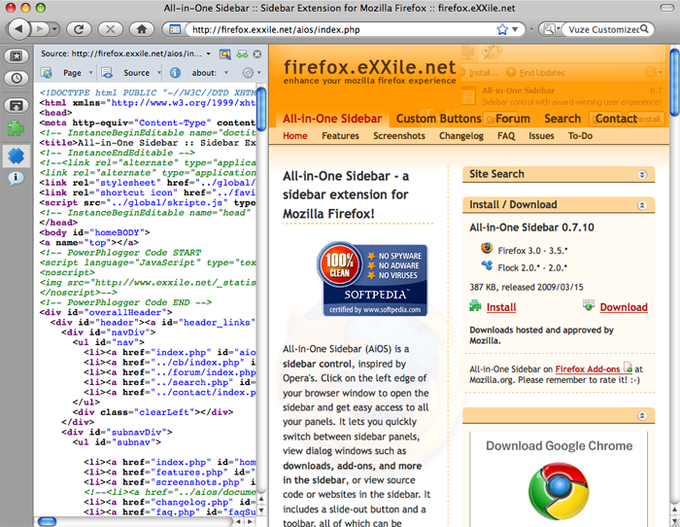The image size is (680, 527).
Task: Click the Google Chrome logo in the ad
Action: pos(559,491)
